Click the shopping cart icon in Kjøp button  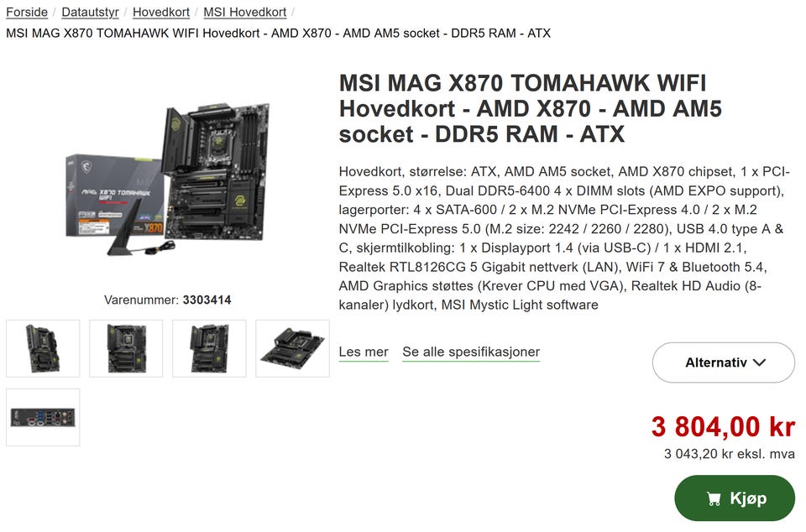coord(714,498)
